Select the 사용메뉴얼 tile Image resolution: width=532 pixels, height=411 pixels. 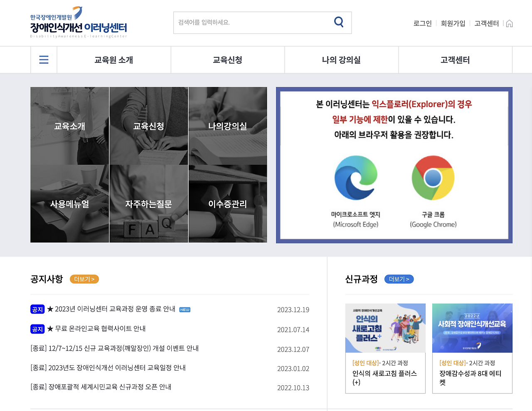(x=69, y=203)
